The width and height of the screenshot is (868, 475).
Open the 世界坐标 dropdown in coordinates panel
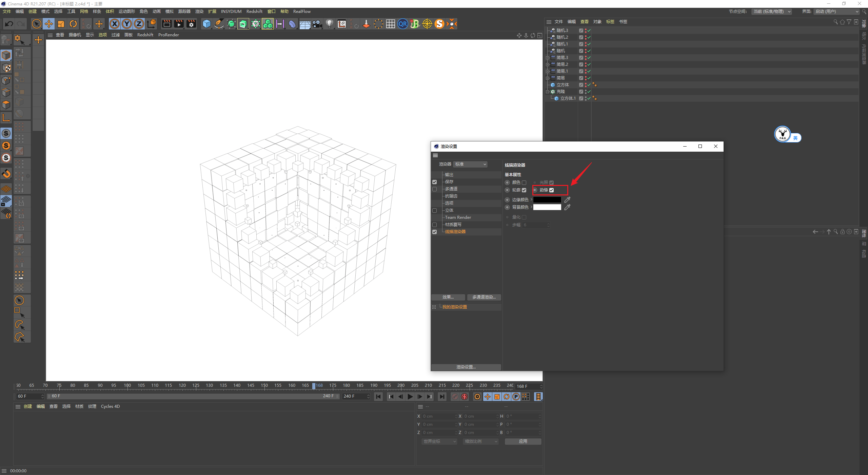439,441
